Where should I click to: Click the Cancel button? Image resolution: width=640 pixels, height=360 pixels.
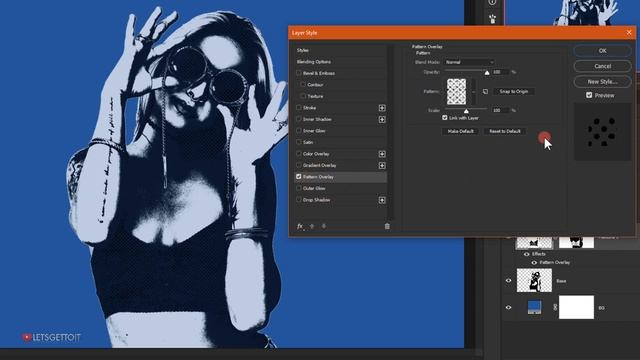pyautogui.click(x=602, y=66)
